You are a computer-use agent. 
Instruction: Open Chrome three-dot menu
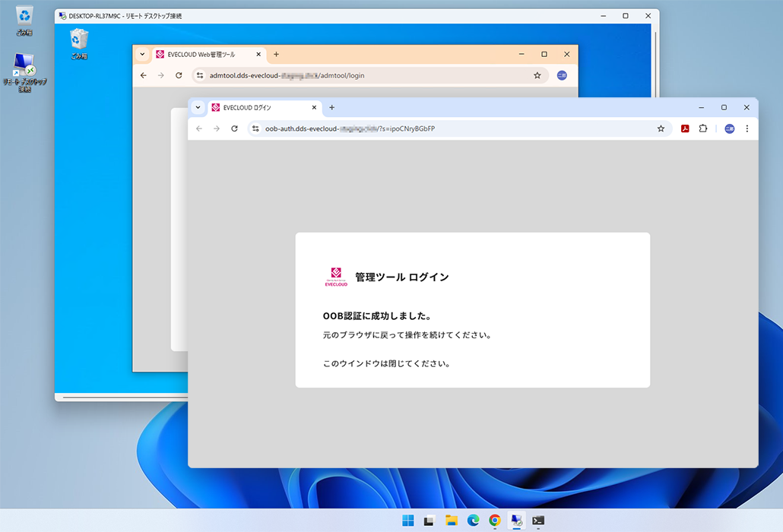coord(747,129)
